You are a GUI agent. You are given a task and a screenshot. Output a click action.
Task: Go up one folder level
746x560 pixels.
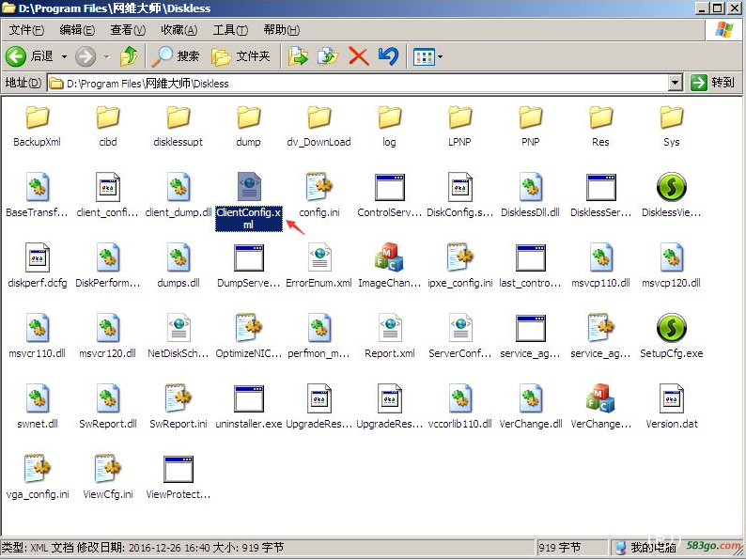(129, 56)
